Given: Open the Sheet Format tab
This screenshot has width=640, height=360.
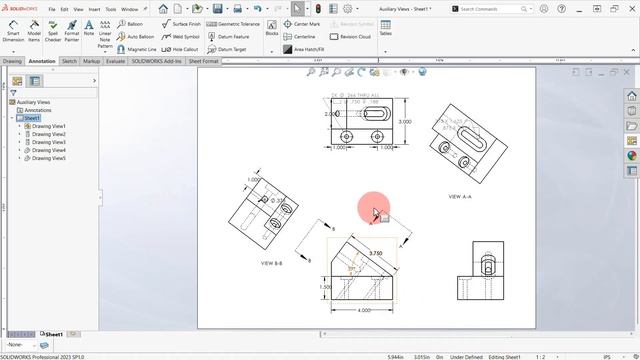Looking at the screenshot, I should point(203,61).
